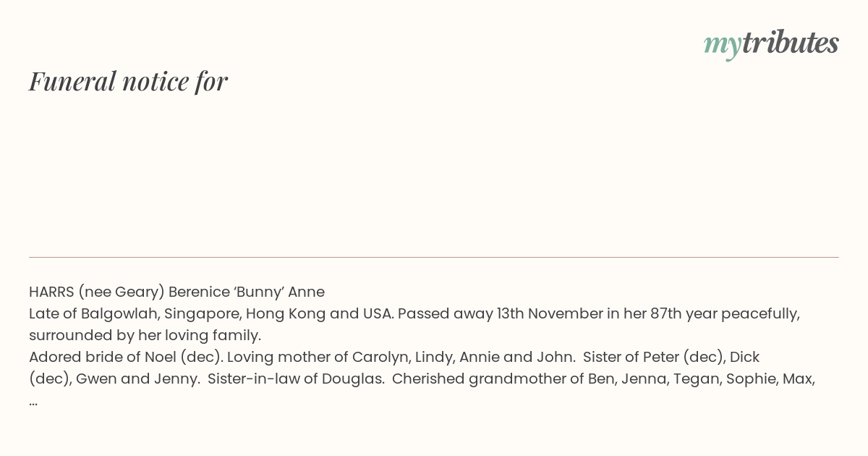Click the horizontal divider line
This screenshot has width=868, height=456.
(434, 257)
